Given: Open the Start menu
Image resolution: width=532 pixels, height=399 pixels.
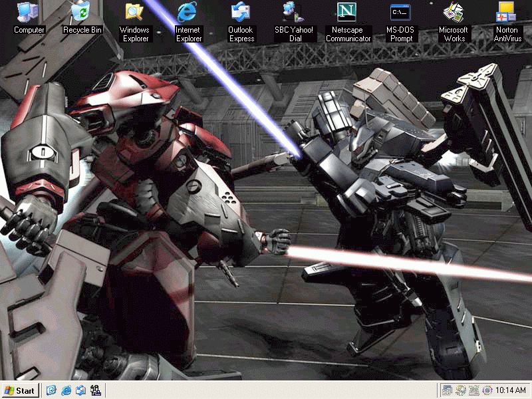Looking at the screenshot, I should click(x=19, y=390).
